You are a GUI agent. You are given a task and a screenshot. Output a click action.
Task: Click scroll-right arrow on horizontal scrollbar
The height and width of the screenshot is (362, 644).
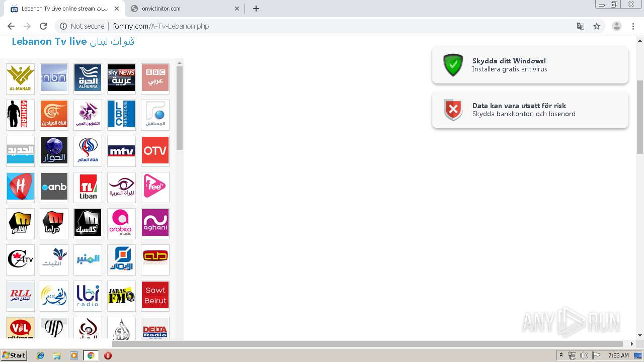[632, 344]
